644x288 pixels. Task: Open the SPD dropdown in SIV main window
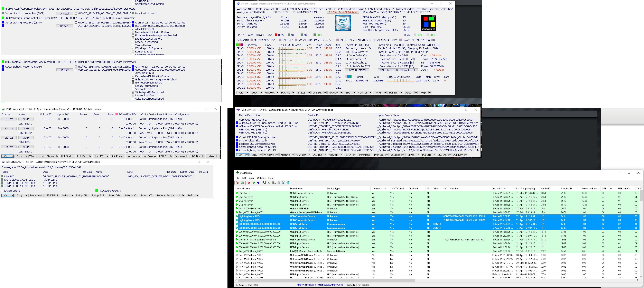click(350, 92)
